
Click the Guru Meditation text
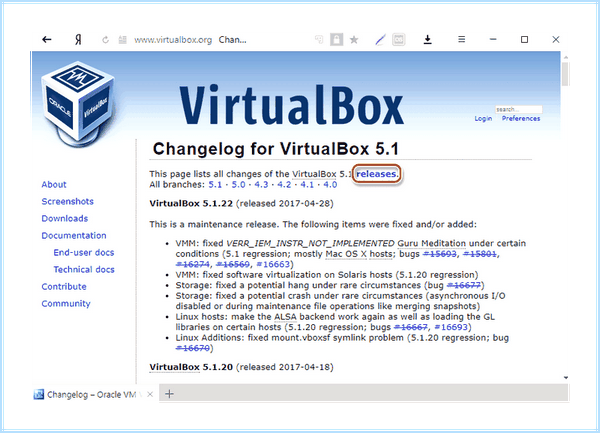(431, 243)
